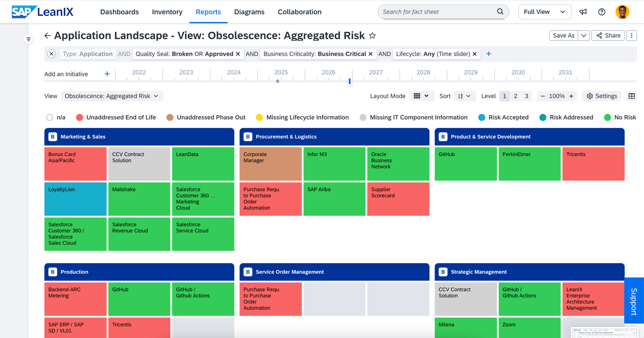The height and width of the screenshot is (338, 644).
Task: Open table view icon next to Settings
Action: pos(632,96)
